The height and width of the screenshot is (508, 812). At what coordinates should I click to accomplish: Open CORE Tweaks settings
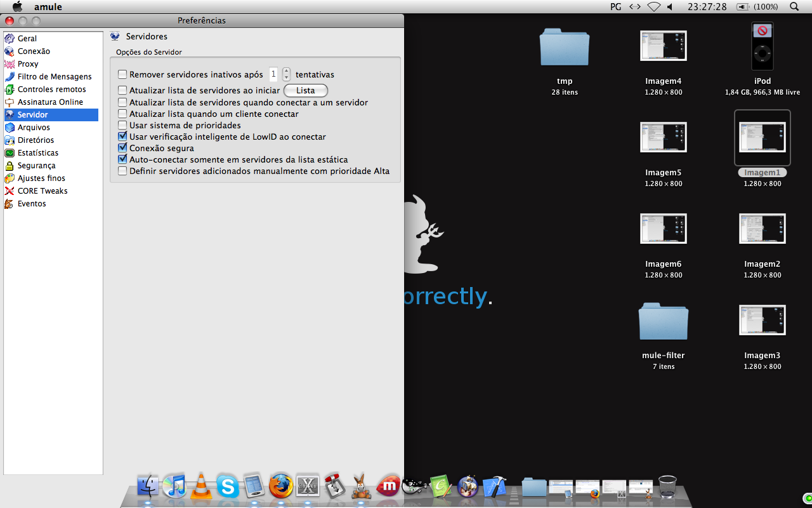[x=42, y=191]
